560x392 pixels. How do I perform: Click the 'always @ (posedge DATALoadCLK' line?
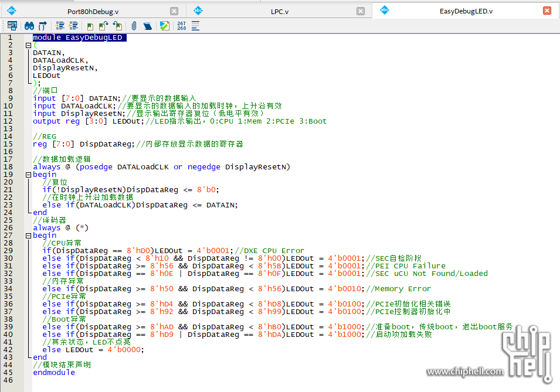pyautogui.click(x=161, y=167)
